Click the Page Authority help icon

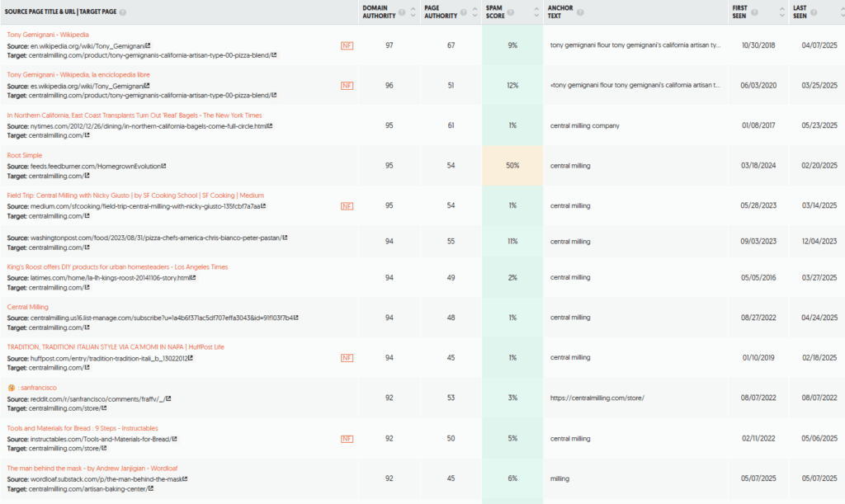pos(464,12)
